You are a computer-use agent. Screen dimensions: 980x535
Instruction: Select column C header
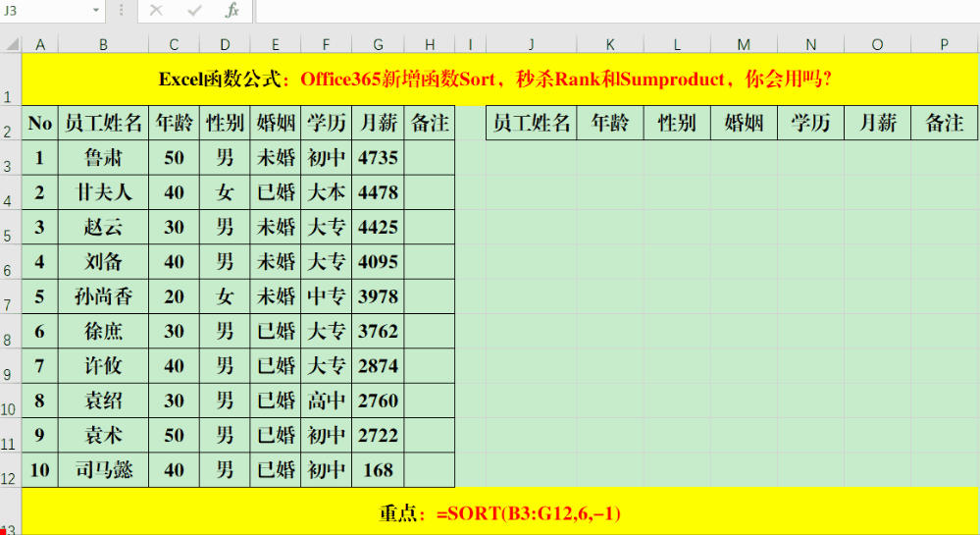click(x=174, y=44)
